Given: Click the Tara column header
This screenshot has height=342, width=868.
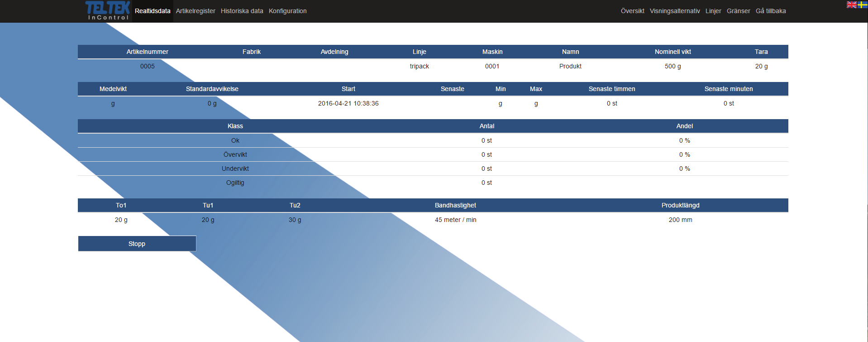Looking at the screenshot, I should [761, 52].
